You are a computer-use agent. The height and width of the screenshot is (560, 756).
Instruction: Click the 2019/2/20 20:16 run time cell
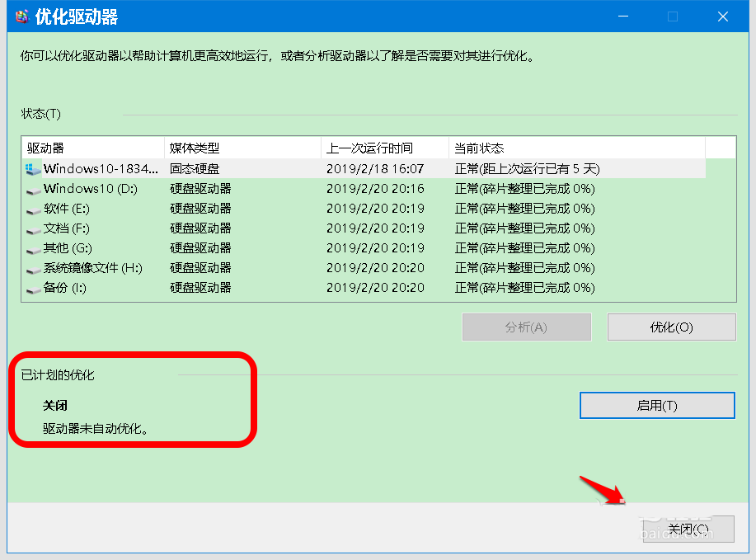[375, 189]
